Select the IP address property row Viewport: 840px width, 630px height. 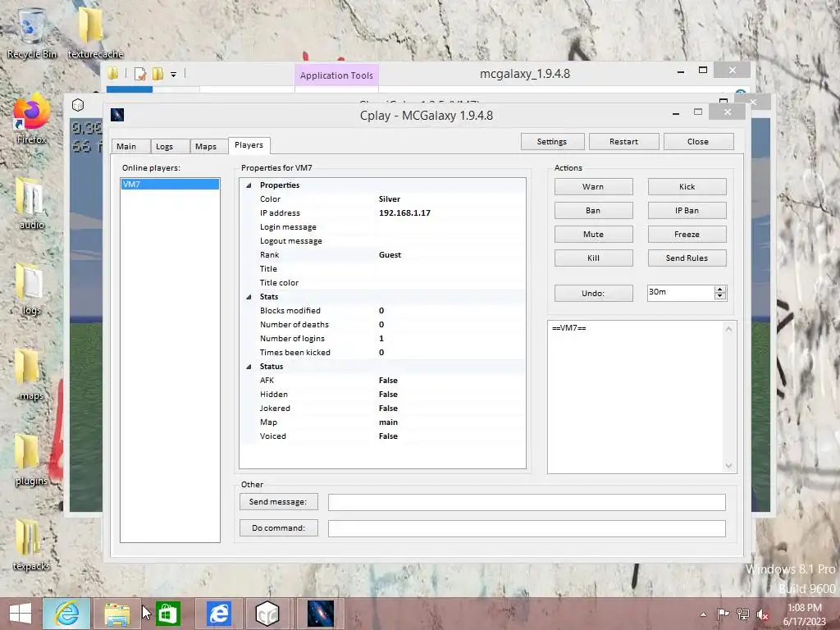pyautogui.click(x=383, y=213)
